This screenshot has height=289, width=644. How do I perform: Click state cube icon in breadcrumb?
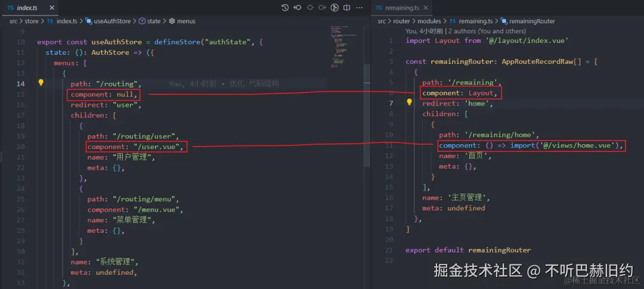[142, 21]
